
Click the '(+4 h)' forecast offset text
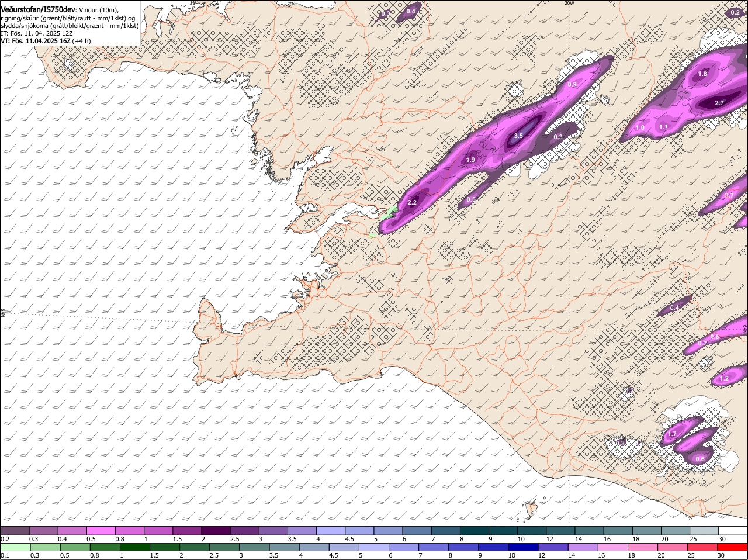81,42
